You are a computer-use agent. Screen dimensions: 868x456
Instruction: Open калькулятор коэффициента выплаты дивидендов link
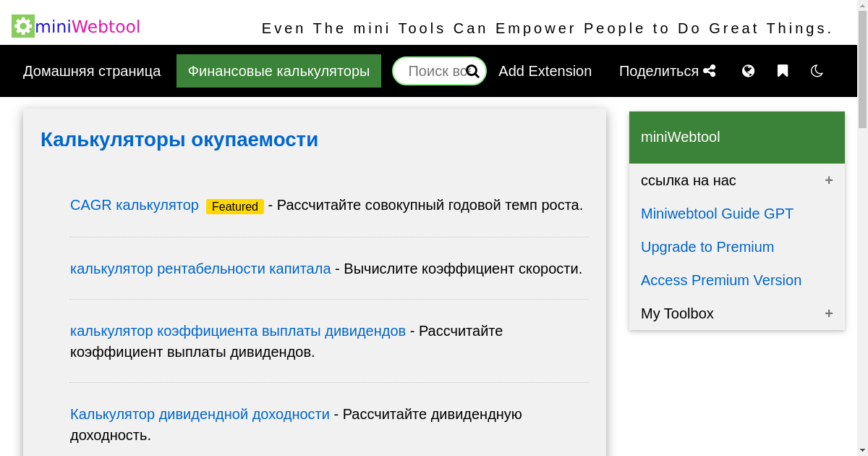(238, 331)
